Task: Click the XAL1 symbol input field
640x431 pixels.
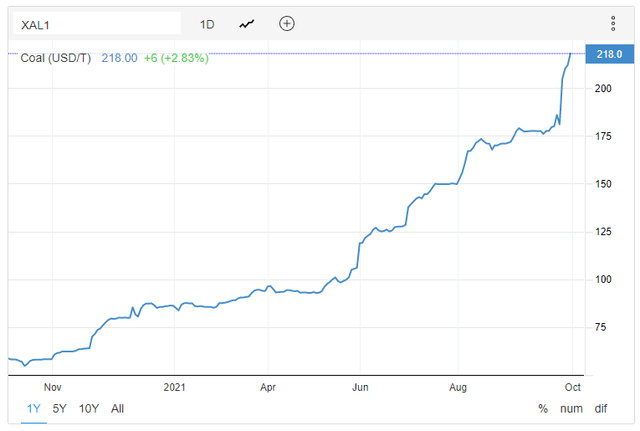Action: 97,24
